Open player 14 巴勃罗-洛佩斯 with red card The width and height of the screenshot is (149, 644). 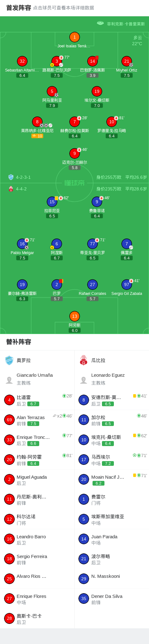(x=92, y=61)
